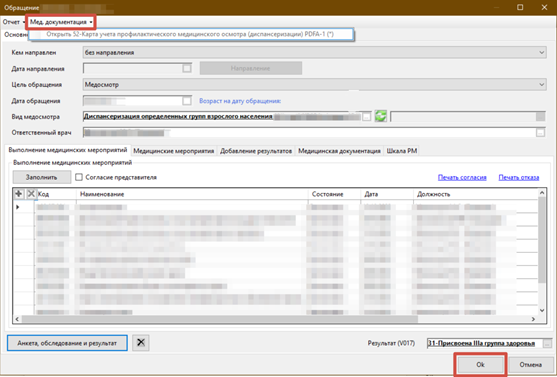Click the Направление button
Viewport: 557px width, 377px height.
251,68
